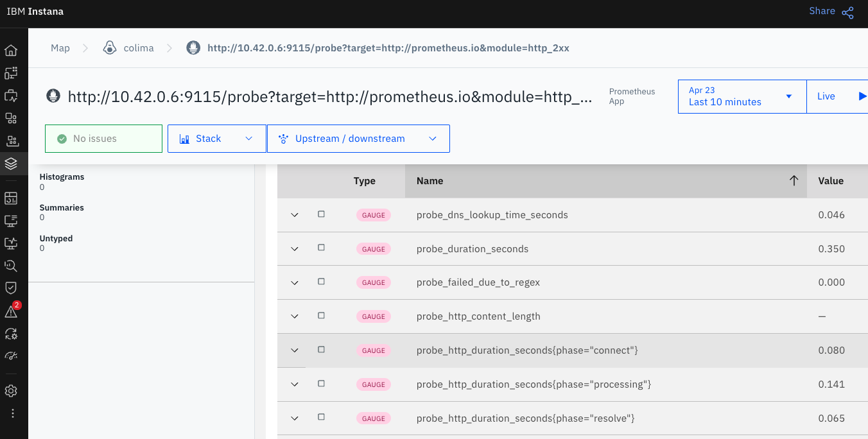Open the monitor with graph sidebar icon
868x439 pixels.
(x=11, y=243)
